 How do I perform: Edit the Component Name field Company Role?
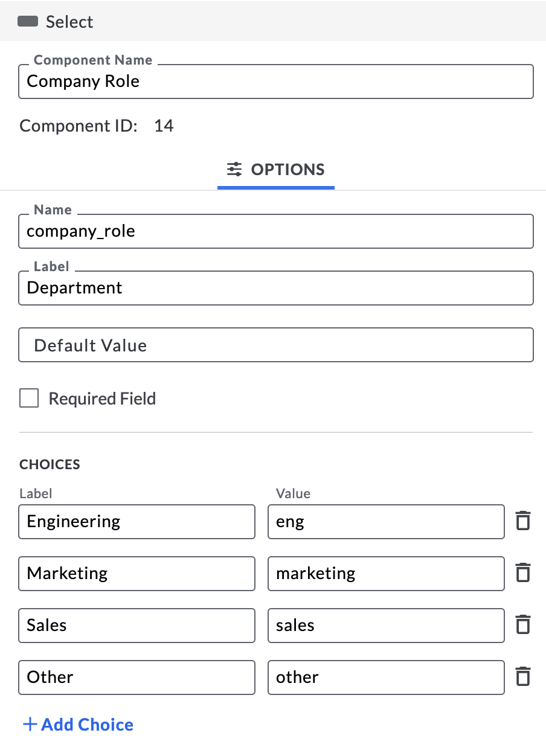(276, 82)
